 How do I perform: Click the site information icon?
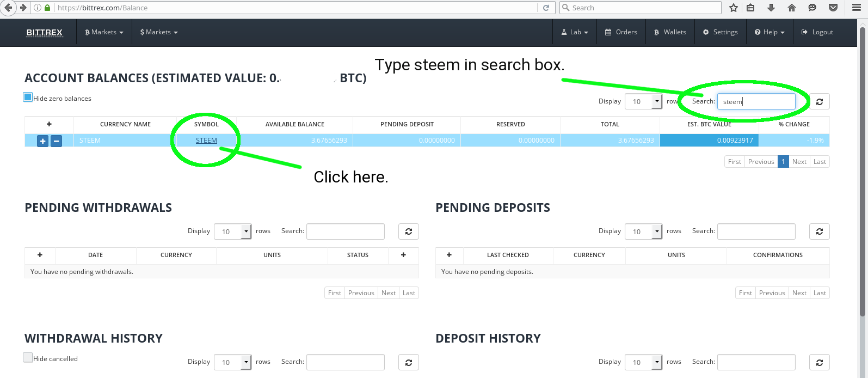(38, 8)
